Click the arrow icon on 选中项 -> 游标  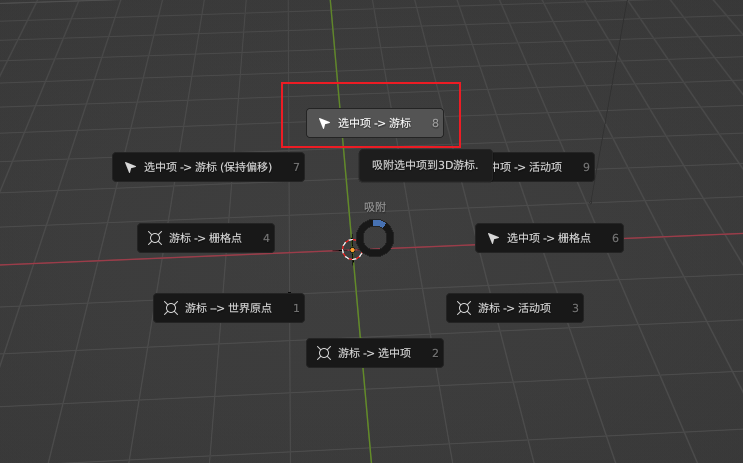click(324, 123)
